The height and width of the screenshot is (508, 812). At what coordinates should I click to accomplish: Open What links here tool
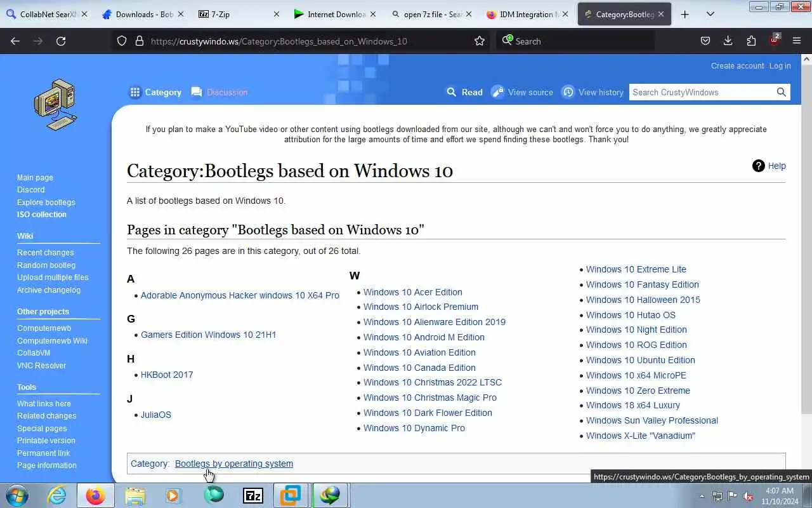pos(44,404)
